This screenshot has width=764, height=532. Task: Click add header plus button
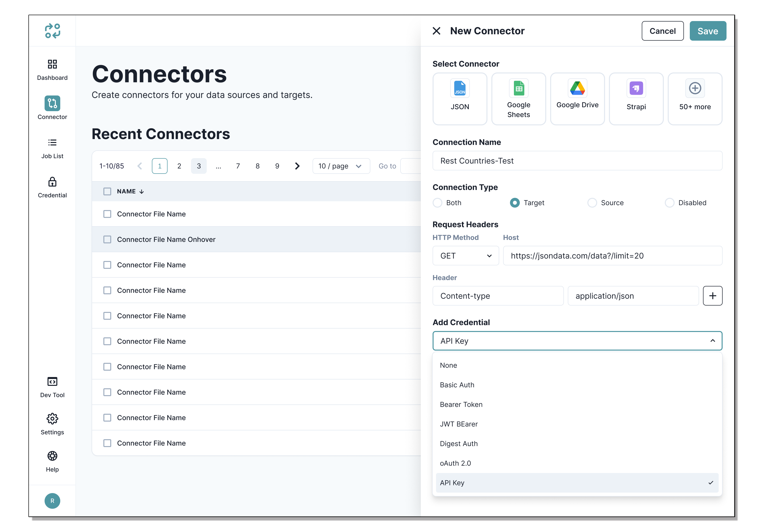point(713,296)
